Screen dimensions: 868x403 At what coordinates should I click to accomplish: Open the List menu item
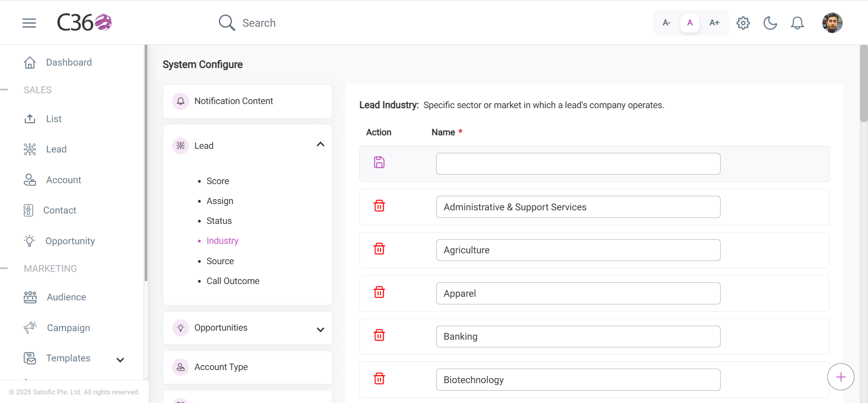pyautogui.click(x=54, y=119)
